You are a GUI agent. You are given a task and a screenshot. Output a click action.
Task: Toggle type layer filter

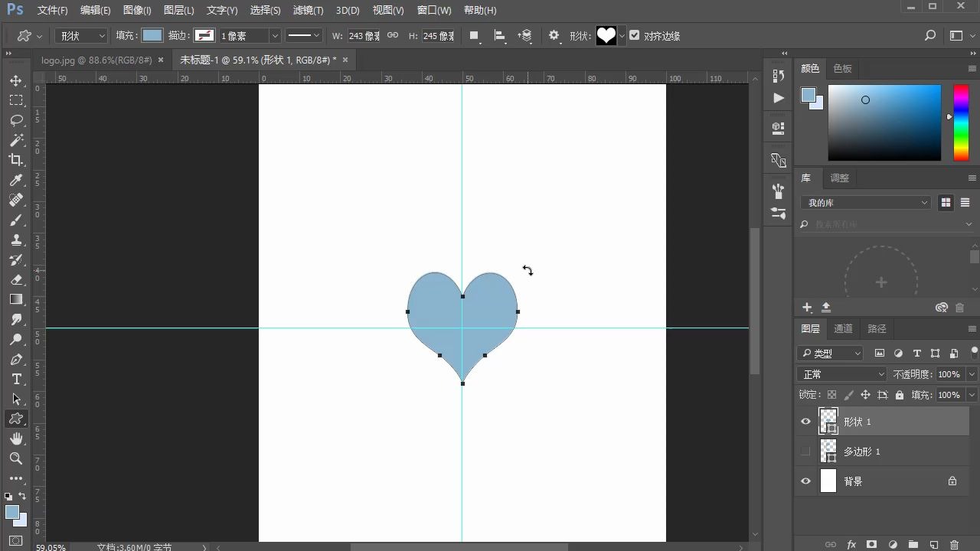(x=916, y=354)
